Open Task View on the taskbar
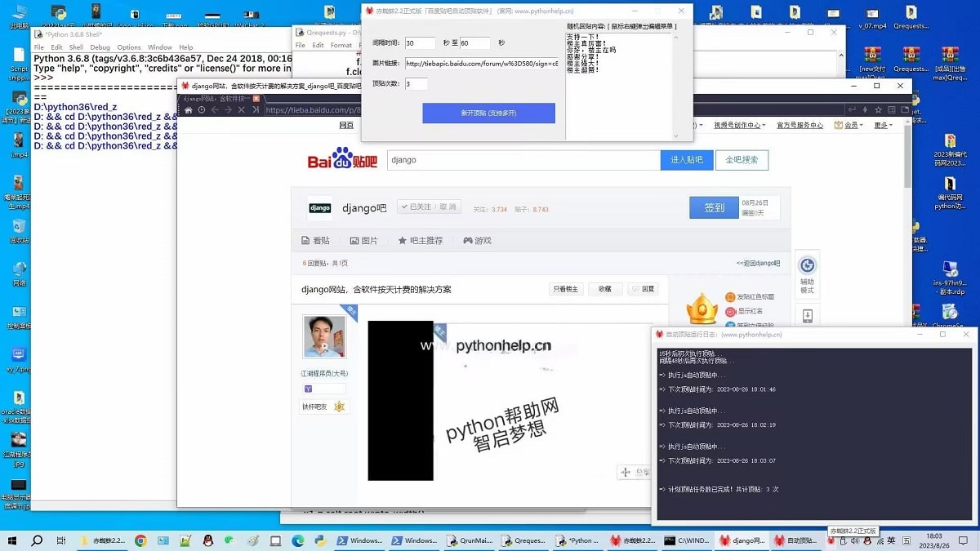 [x=61, y=540]
